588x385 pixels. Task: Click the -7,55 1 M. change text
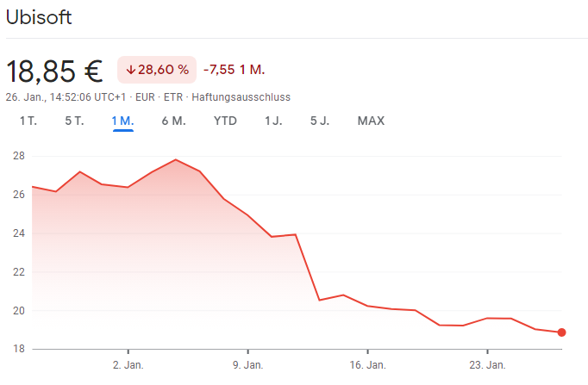[x=234, y=70]
